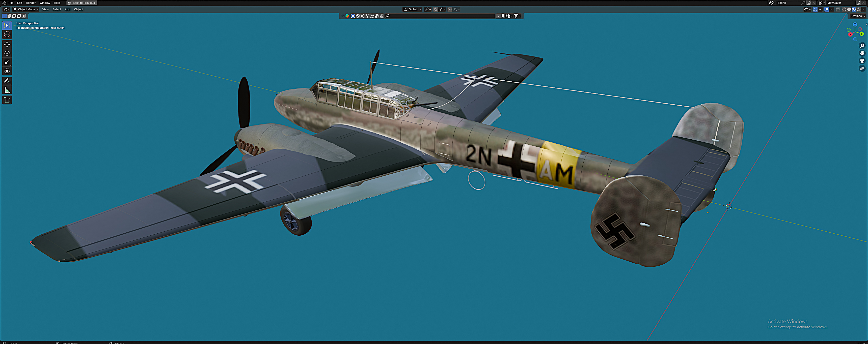Open the Object Mode dropdown
Screen dimensions: 868x344
coord(25,9)
